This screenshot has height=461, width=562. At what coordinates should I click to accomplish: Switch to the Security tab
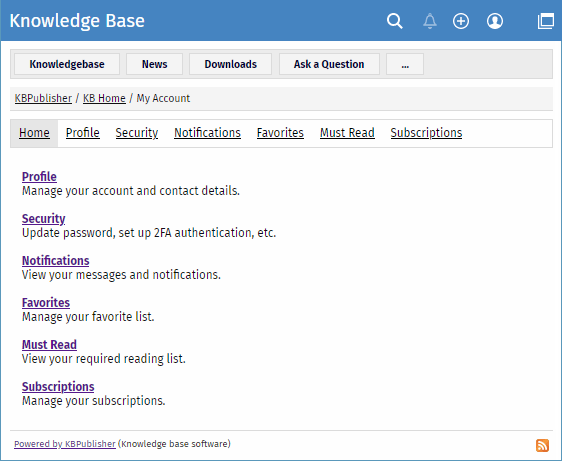(x=137, y=133)
